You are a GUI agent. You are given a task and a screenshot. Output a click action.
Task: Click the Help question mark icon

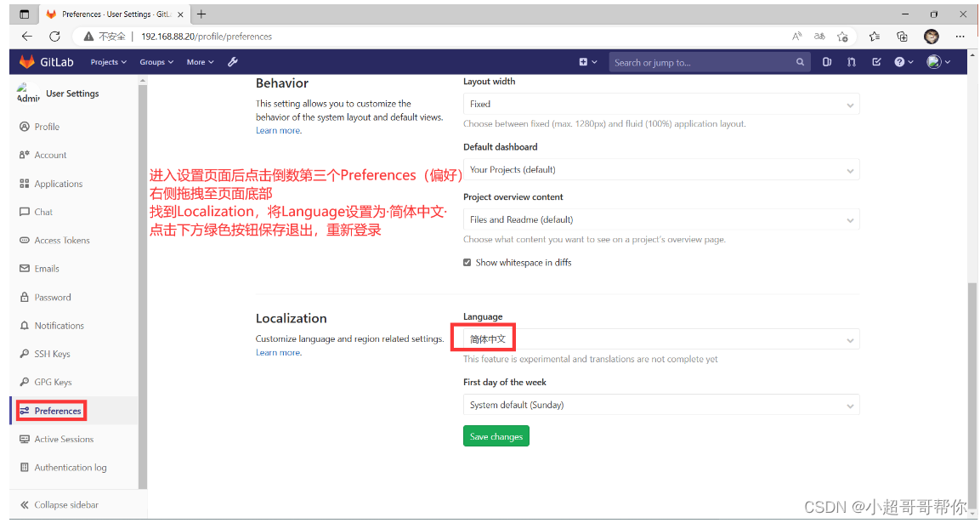tap(900, 61)
